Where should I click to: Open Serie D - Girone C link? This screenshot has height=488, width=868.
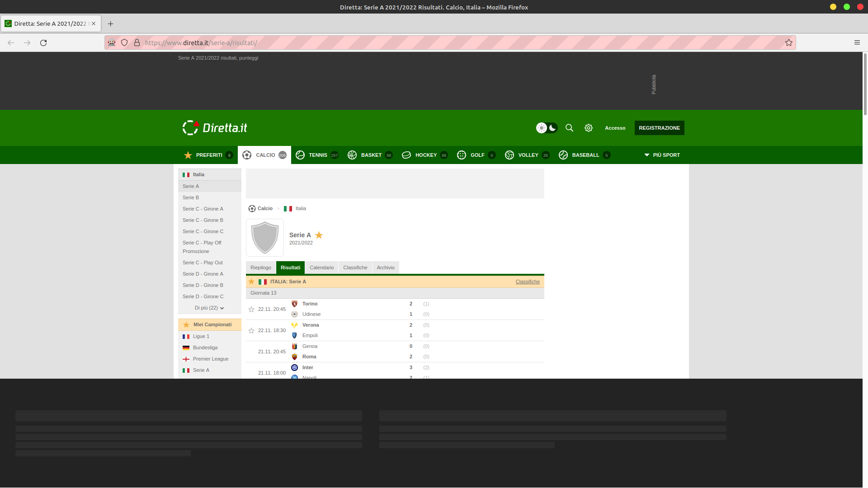tap(203, 296)
